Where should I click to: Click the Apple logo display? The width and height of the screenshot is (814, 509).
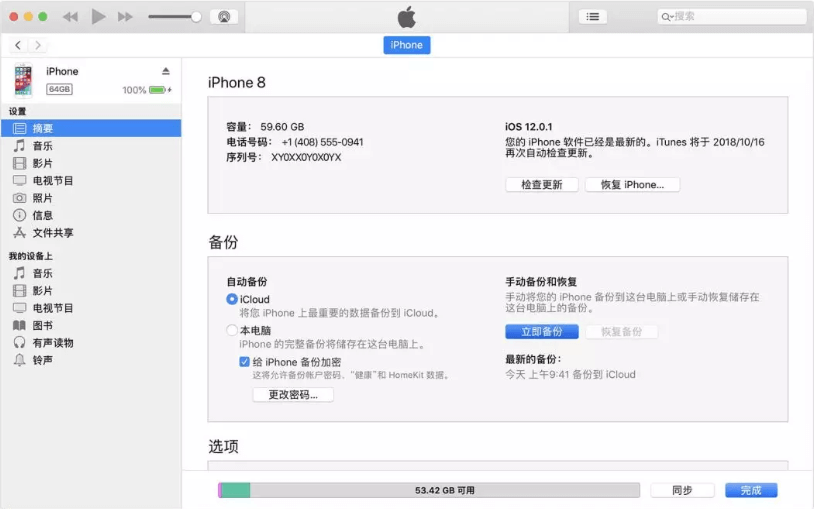tap(406, 17)
